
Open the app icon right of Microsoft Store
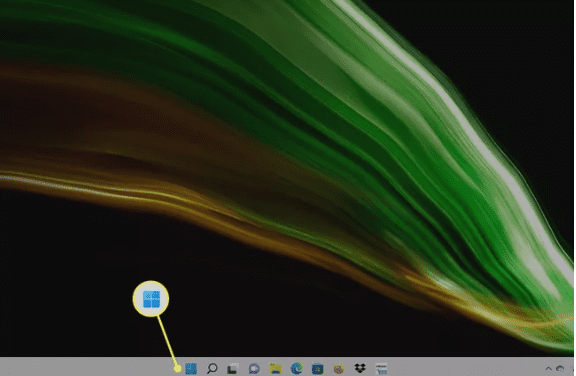pyautogui.click(x=339, y=368)
